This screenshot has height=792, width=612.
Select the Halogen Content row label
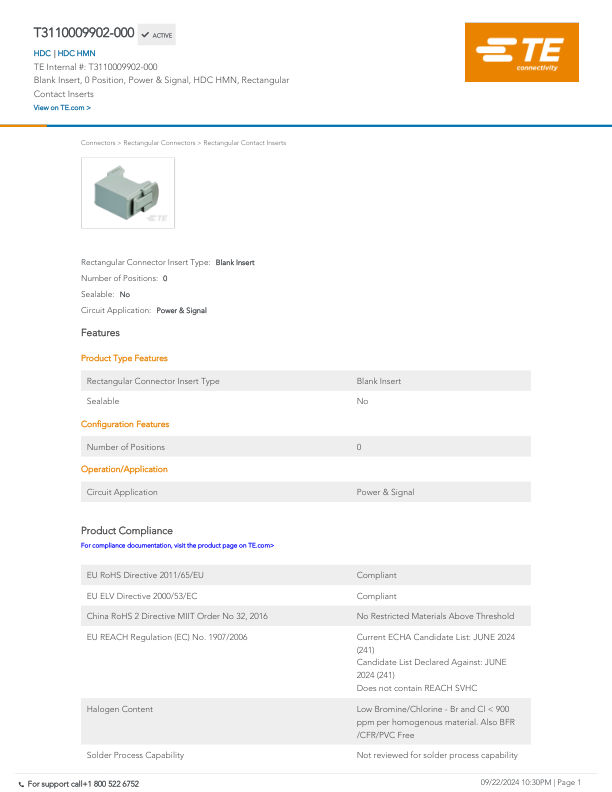120,709
